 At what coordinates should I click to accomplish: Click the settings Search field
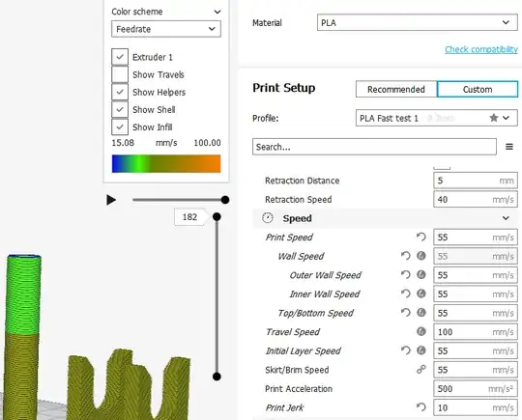(374, 147)
